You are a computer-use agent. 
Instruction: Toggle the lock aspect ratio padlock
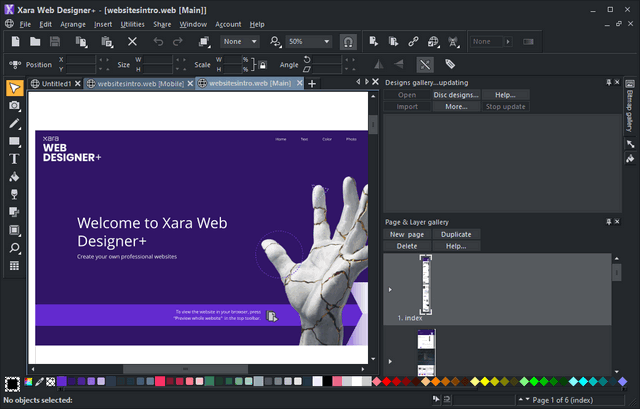point(262,64)
